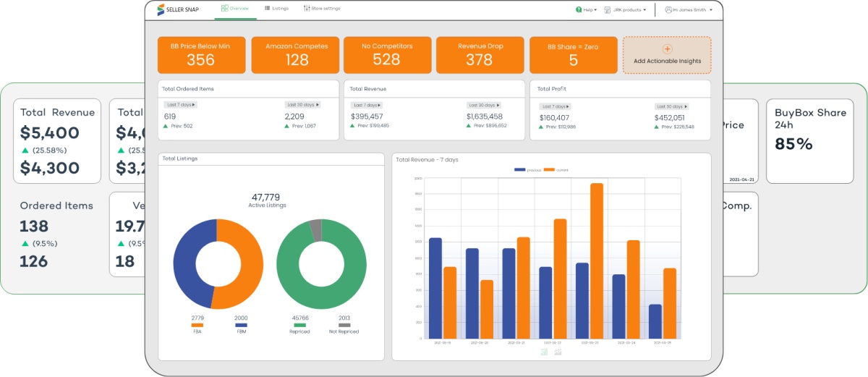Toggle the 'previous' series in chart legend
This screenshot has height=377, width=868.
[520, 170]
